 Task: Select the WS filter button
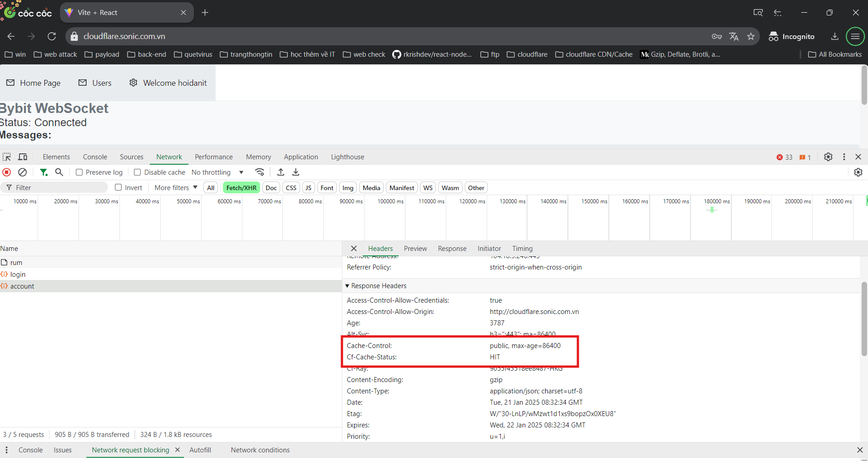428,188
